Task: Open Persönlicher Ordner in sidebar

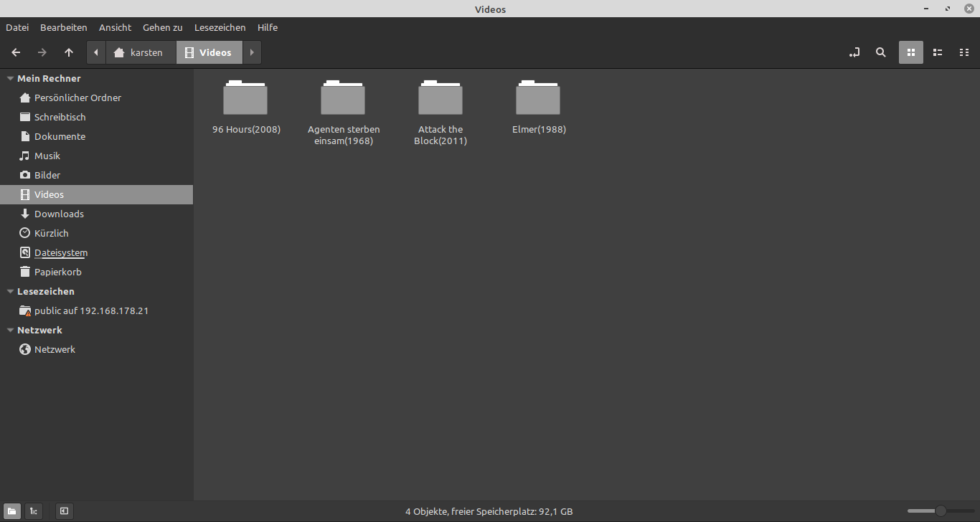Action: click(x=96, y=98)
